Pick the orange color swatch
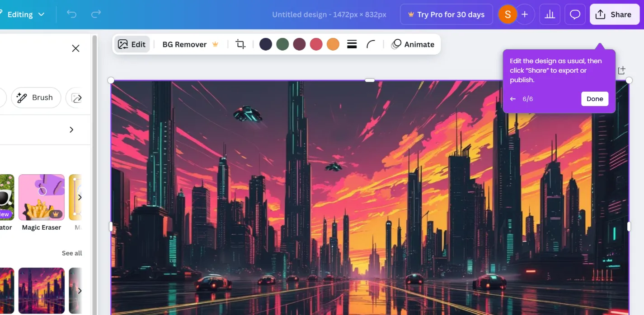Viewport: 644px width, 315px height. (333, 44)
